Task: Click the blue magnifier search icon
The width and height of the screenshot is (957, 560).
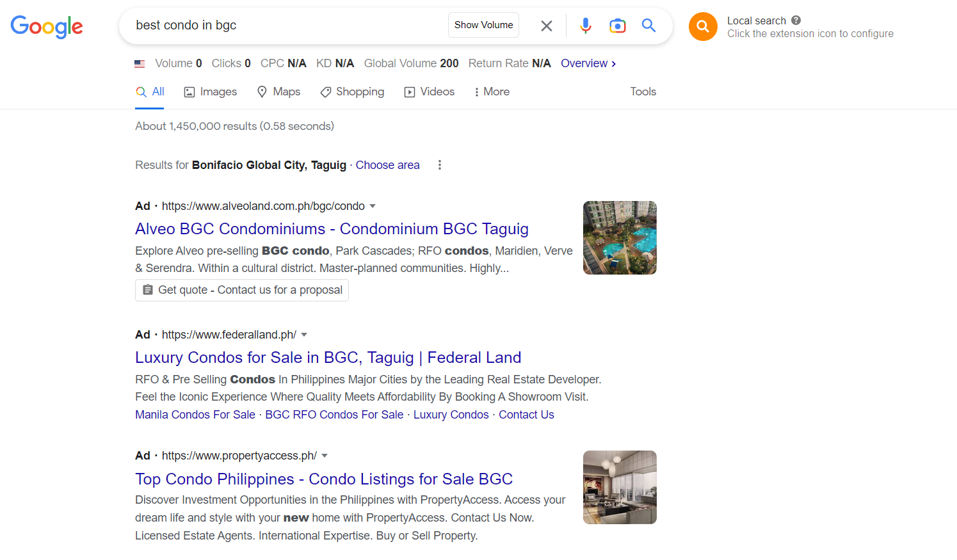Action: (x=648, y=26)
